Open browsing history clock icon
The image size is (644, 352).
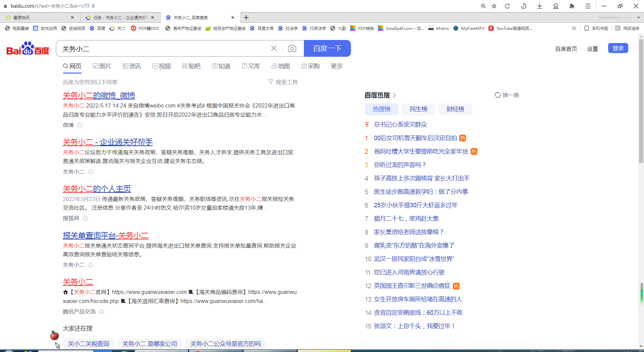(524, 6)
